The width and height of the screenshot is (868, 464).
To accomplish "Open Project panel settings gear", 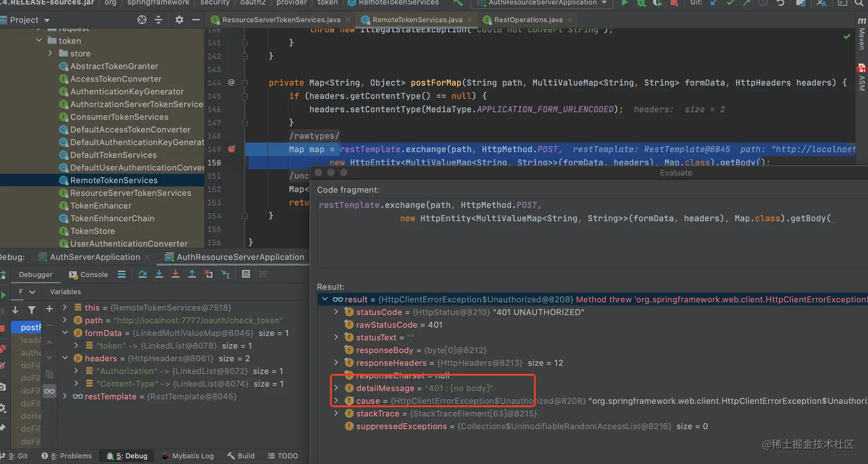I will click(x=179, y=20).
